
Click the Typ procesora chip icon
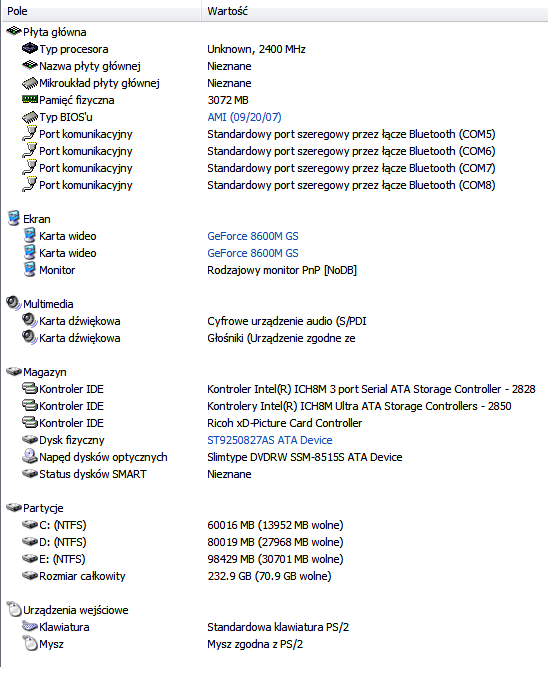(30, 49)
